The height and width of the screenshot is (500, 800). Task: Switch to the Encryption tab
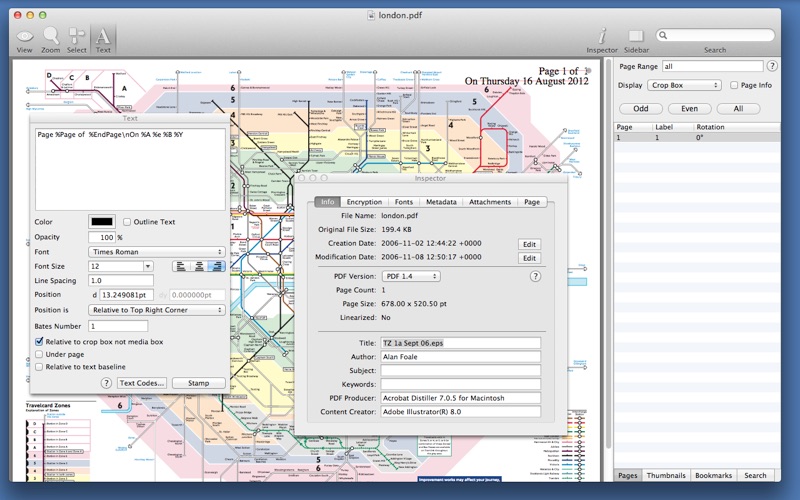364,202
